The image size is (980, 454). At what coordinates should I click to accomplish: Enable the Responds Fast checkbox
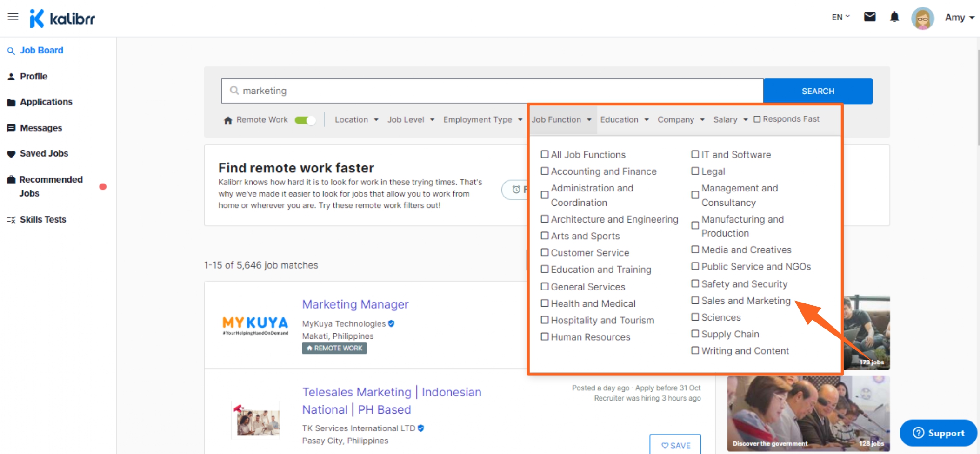[x=757, y=119]
